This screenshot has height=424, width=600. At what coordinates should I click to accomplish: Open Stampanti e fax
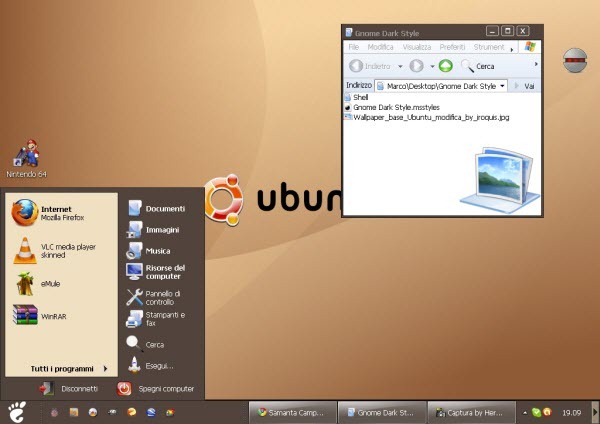[x=156, y=319]
